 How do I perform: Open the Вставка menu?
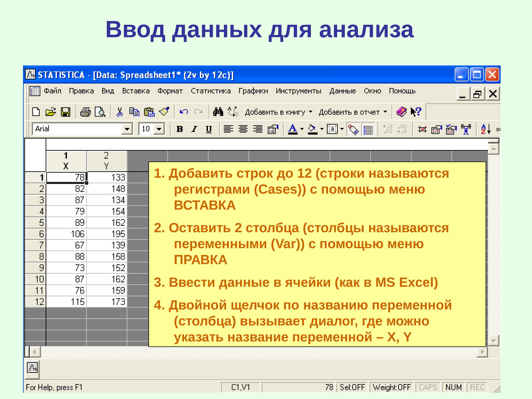[136, 91]
